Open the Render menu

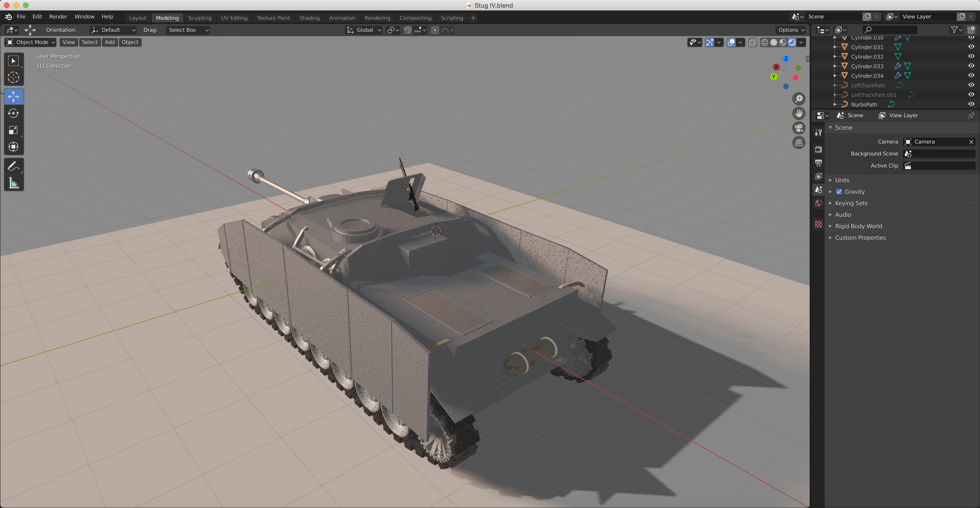pos(58,17)
